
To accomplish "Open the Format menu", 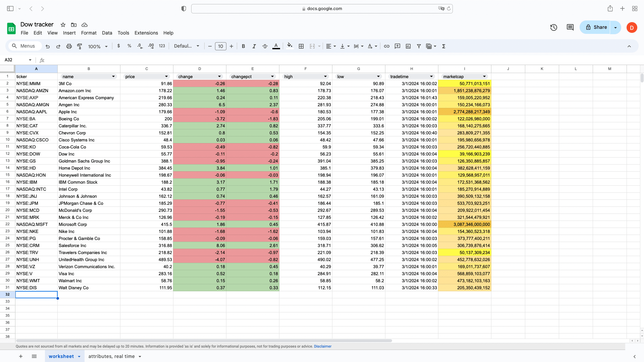I will [89, 33].
